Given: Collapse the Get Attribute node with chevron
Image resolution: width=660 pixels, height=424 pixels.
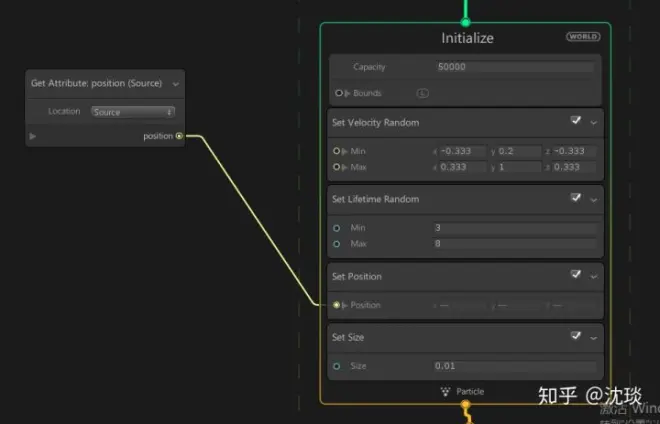Looking at the screenshot, I should point(176,84).
